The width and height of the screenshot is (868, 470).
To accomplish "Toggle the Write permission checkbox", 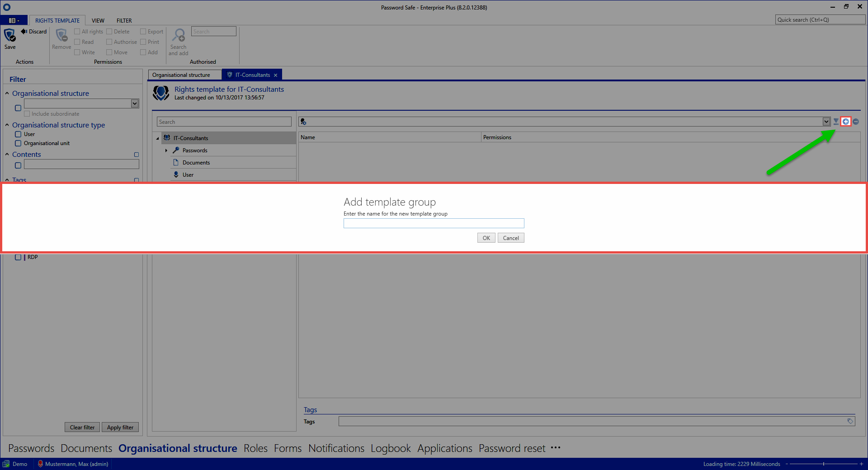I will [x=77, y=52].
